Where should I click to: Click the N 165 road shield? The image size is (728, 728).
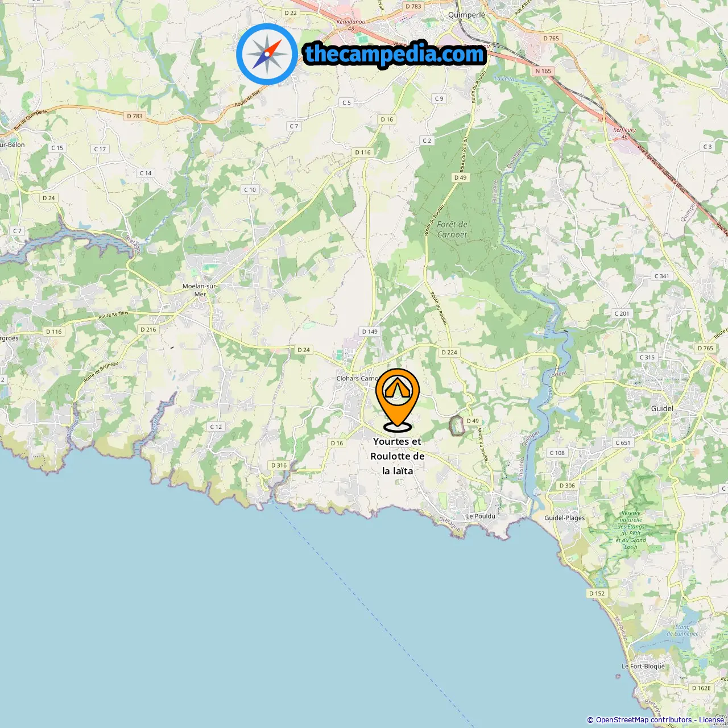tap(544, 71)
